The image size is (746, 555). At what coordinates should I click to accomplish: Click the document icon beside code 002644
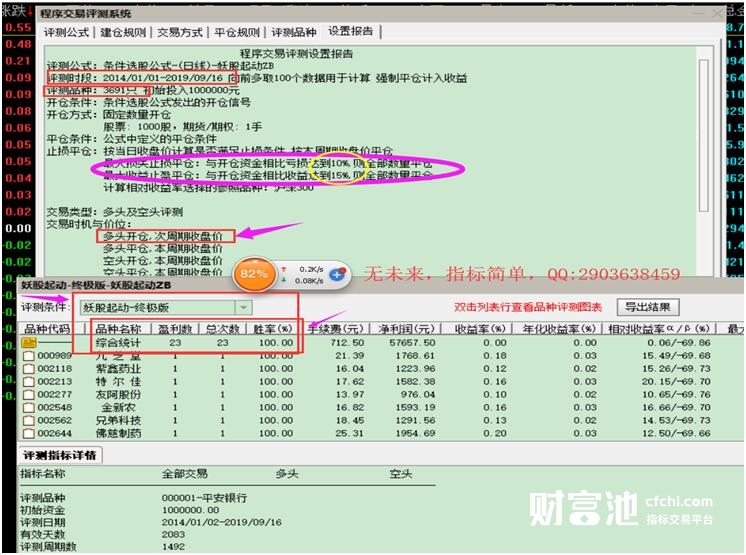pyautogui.click(x=29, y=433)
